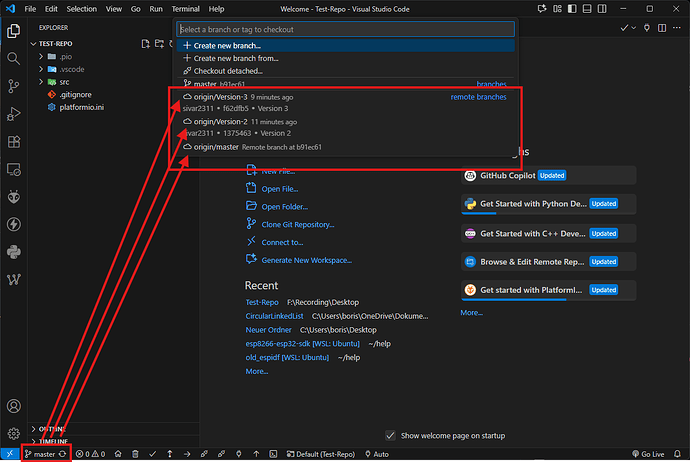Click the branch or tag search field
Screen dimensions: 690x462
pos(345,29)
